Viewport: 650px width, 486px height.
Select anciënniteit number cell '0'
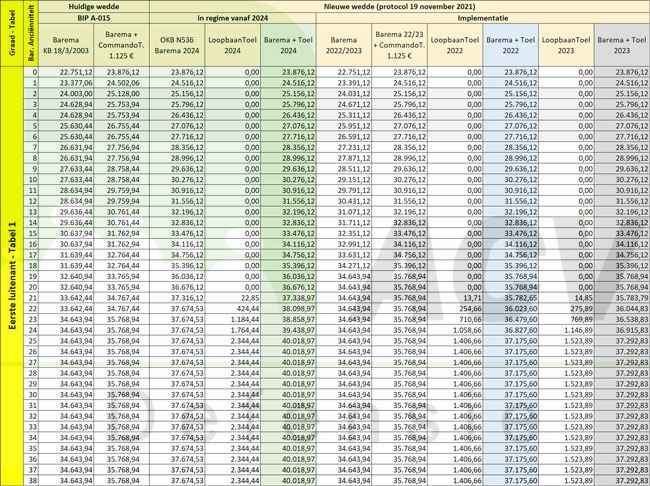(31, 72)
